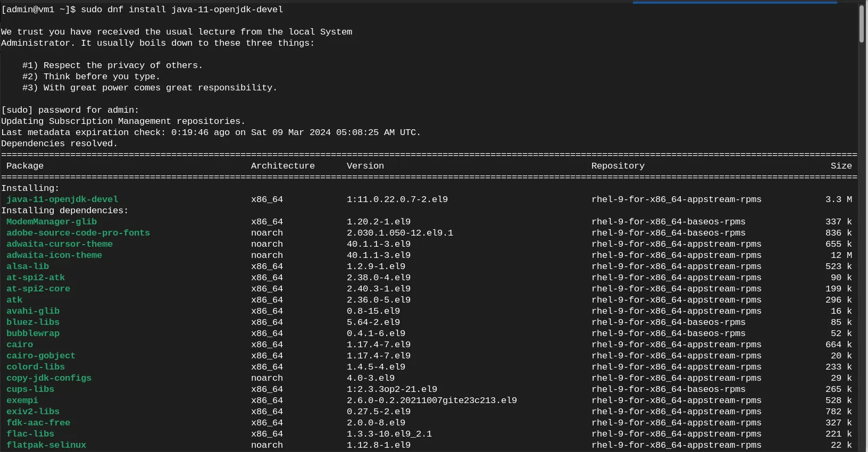Click the Dependencies resolved. line
The image size is (868, 452).
click(x=60, y=144)
